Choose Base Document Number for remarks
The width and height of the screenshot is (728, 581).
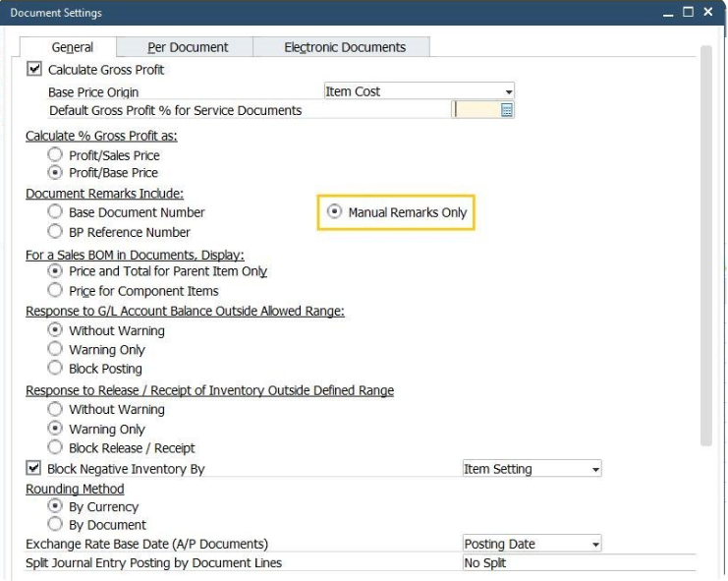click(x=55, y=212)
